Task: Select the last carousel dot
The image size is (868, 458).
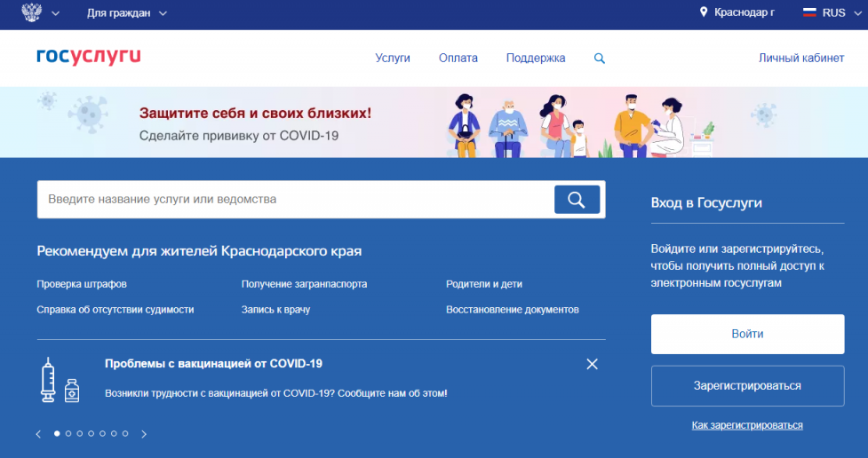Action: (x=125, y=434)
